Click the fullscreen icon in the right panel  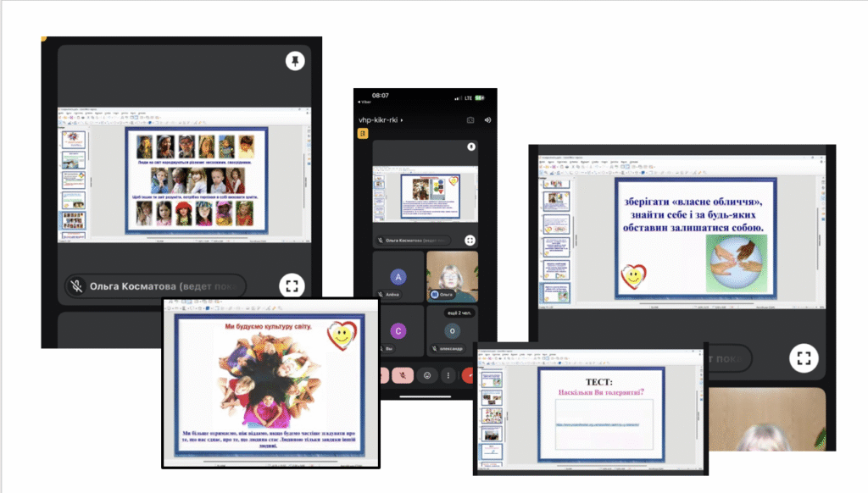pyautogui.click(x=804, y=357)
